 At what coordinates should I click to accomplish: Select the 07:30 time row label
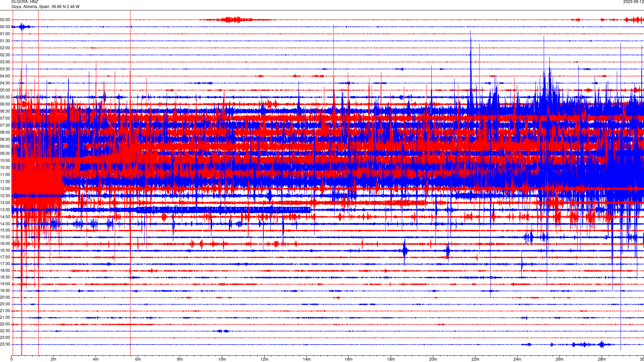point(5,125)
